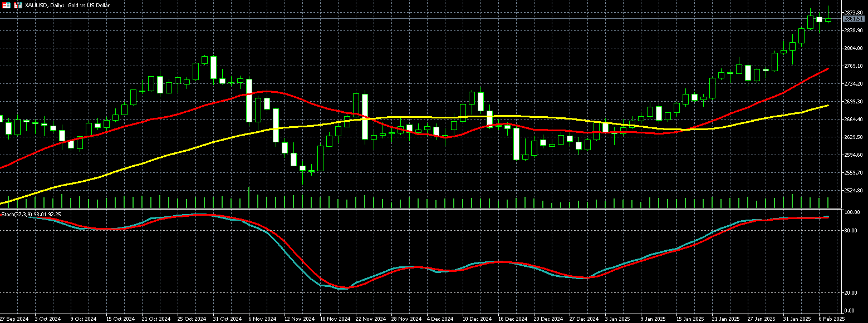Click the Stoch(37,3,9) indicator label
The image size is (868, 323).
[31, 214]
